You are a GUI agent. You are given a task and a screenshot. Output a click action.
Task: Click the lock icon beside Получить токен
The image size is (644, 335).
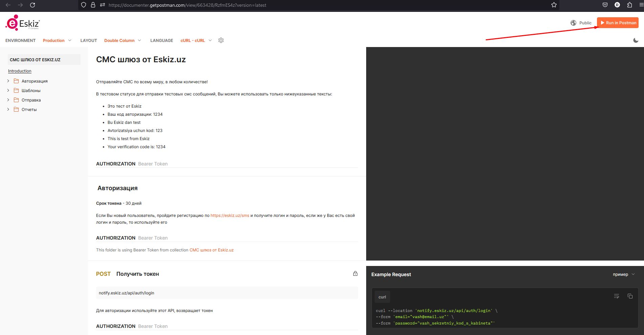355,273
